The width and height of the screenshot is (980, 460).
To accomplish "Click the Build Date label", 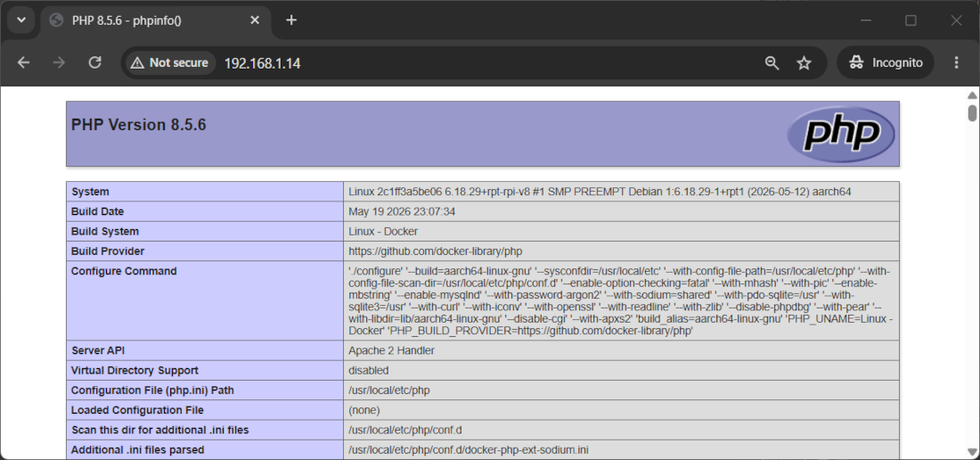I will [x=97, y=212].
